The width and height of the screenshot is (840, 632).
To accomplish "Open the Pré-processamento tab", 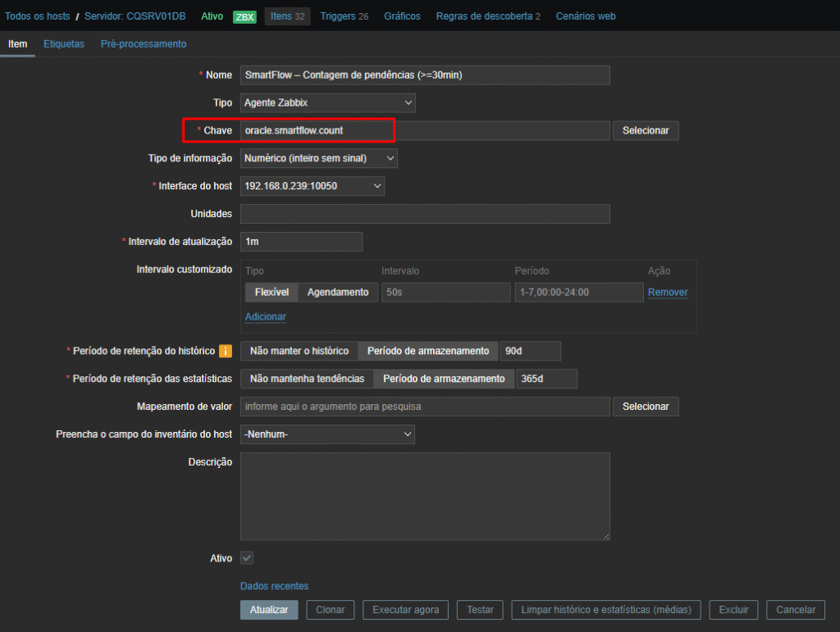I will [x=144, y=44].
